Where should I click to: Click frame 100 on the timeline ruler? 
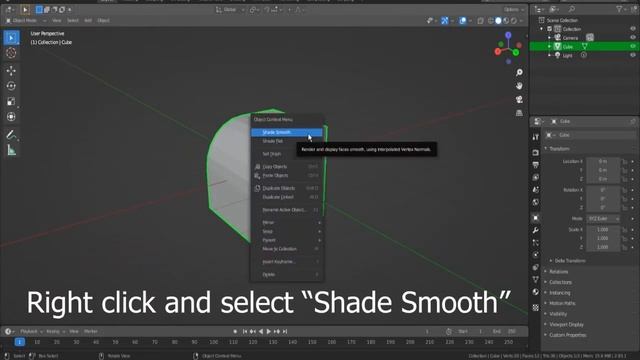[214, 342]
